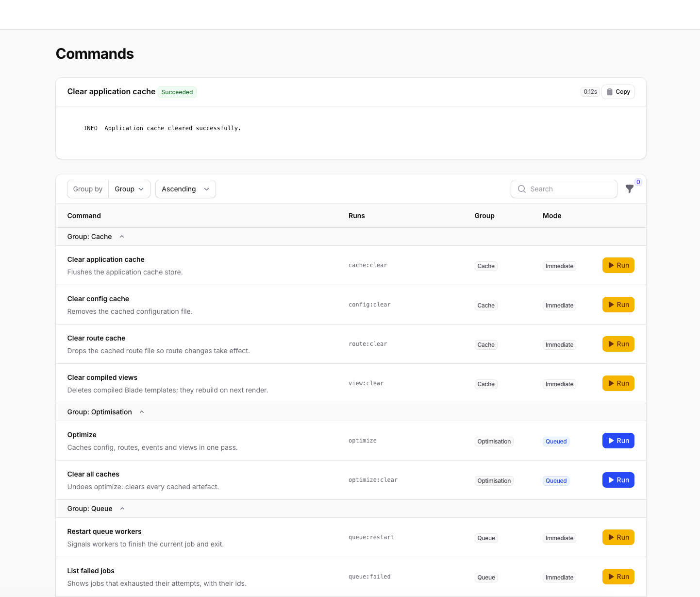Run the Clear compiled views command
Screen dimensions: 700x597
pyautogui.click(x=618, y=383)
